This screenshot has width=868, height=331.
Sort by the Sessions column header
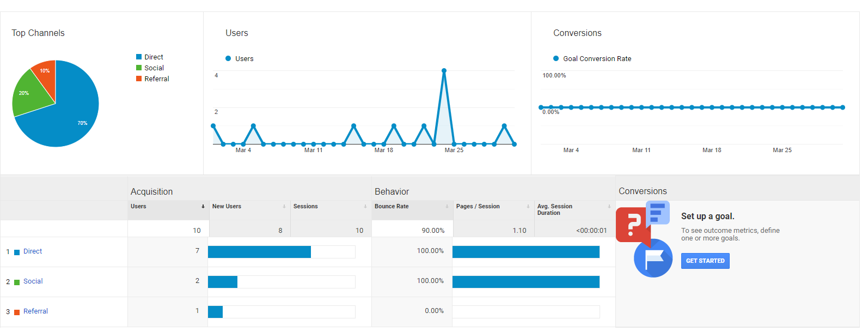(305, 207)
